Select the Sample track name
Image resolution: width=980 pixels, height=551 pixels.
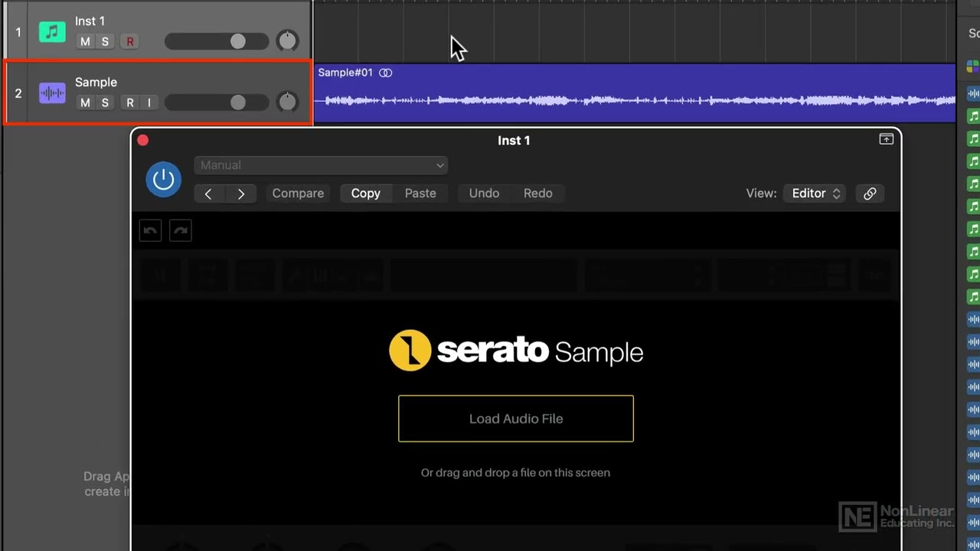pyautogui.click(x=96, y=82)
